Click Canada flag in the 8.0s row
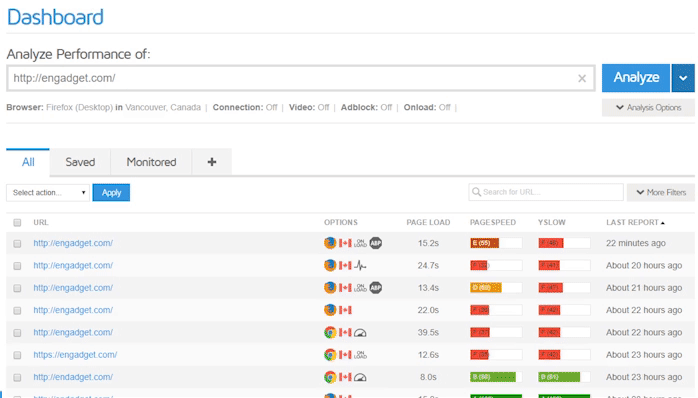Screen dimensions: 698x398 [345, 377]
